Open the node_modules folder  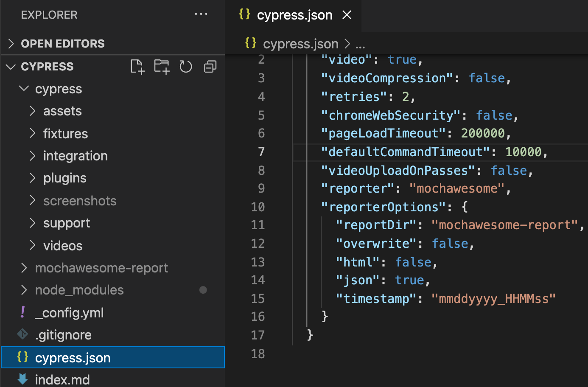coord(79,290)
